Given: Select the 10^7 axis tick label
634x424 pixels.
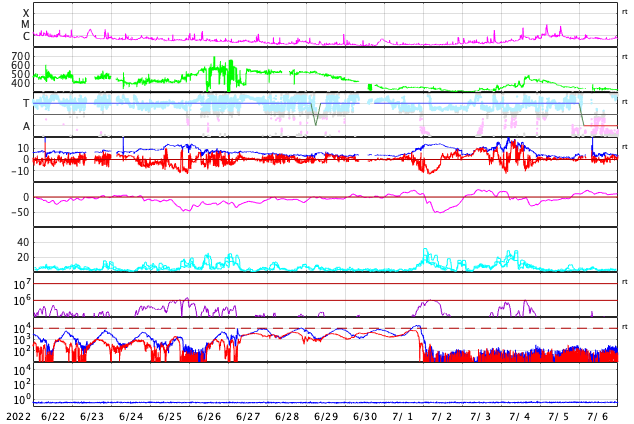Looking at the screenshot, I should (x=22, y=284).
